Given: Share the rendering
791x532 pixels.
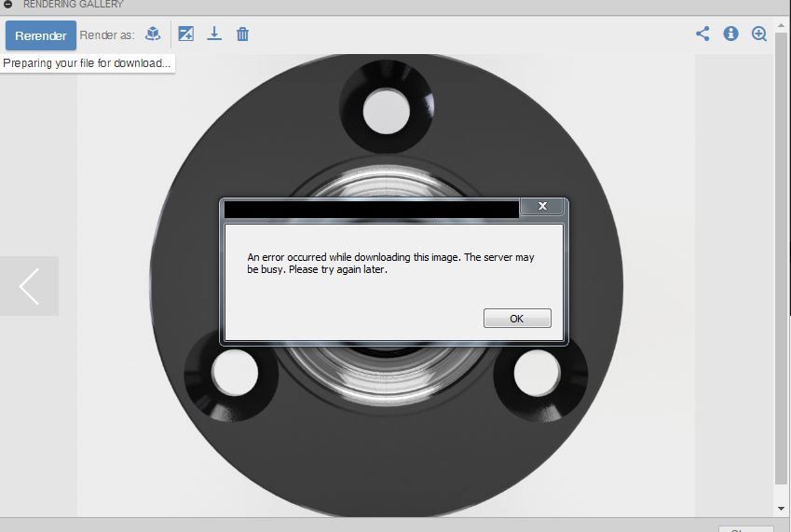Looking at the screenshot, I should 702,34.
